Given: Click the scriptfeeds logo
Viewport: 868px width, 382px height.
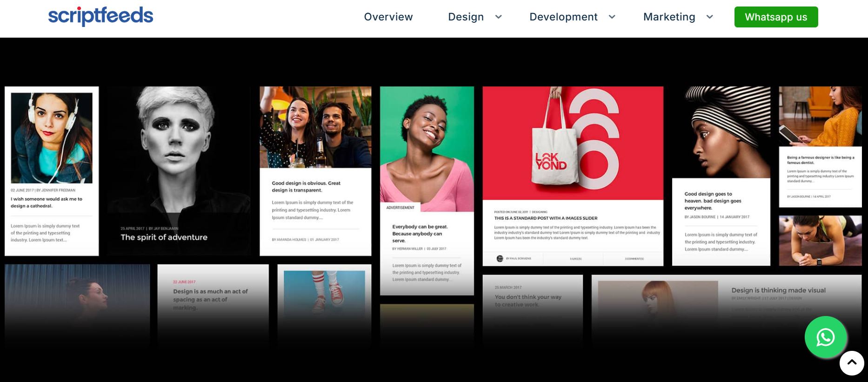Looking at the screenshot, I should pos(100,16).
